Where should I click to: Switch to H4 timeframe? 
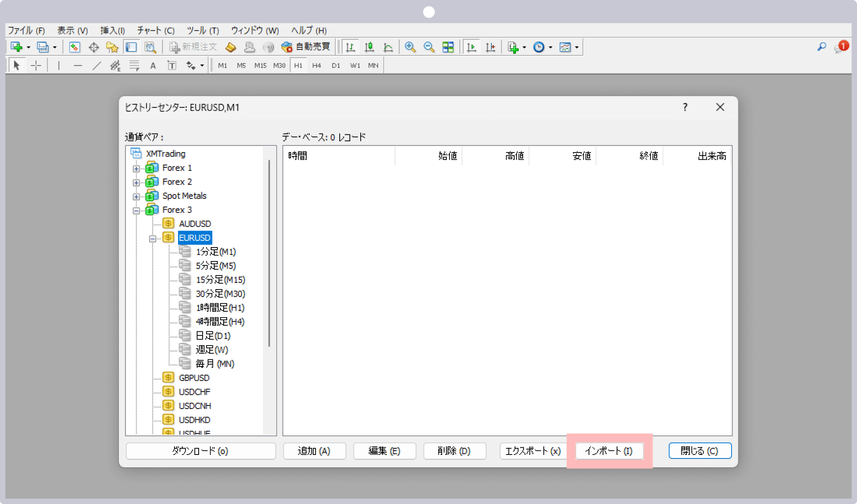pos(316,66)
